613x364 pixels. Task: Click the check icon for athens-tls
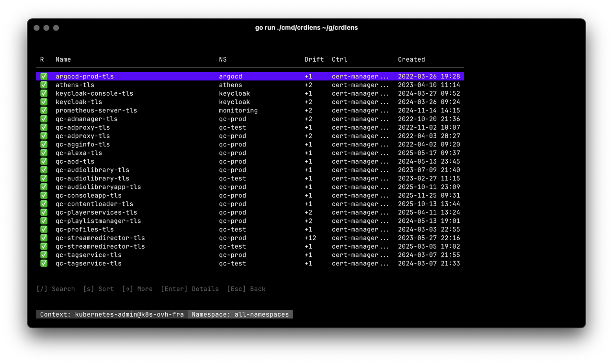43,85
